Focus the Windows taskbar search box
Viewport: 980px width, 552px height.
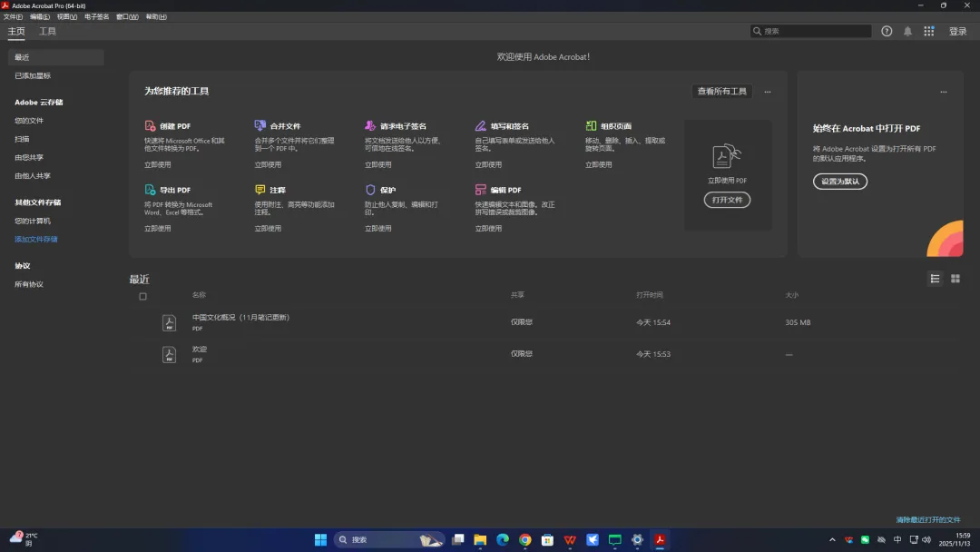point(388,539)
